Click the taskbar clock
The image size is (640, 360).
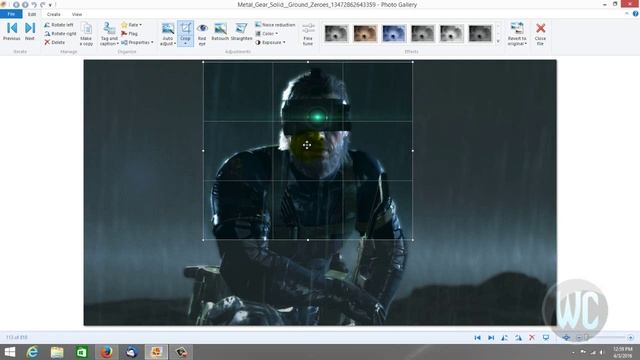click(x=622, y=352)
